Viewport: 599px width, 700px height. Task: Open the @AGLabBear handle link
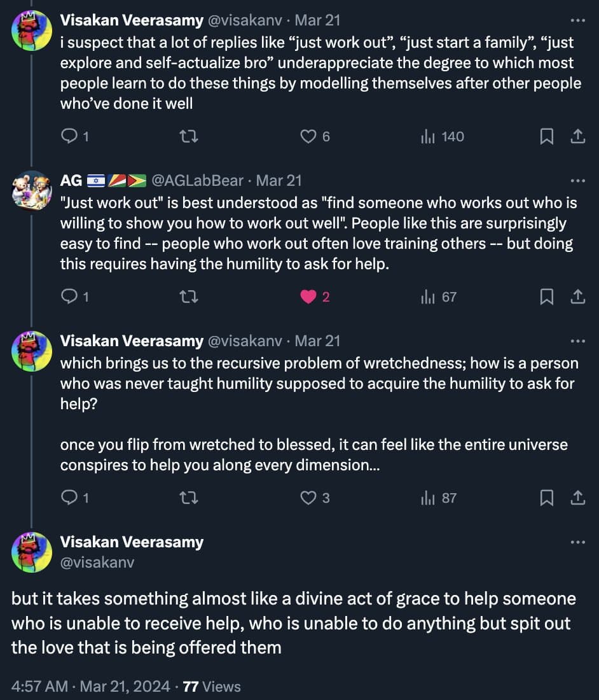197,181
